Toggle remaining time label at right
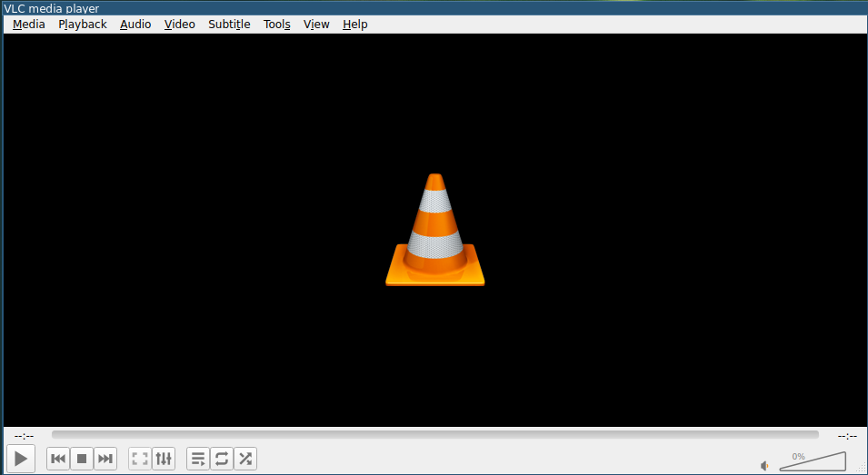Screen dimensions: 868x475 click(x=847, y=436)
